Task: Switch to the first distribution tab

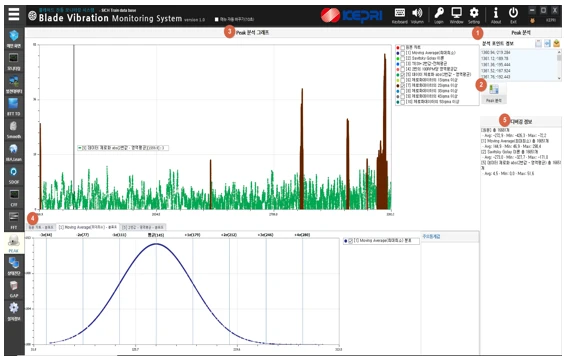Action: [41, 227]
